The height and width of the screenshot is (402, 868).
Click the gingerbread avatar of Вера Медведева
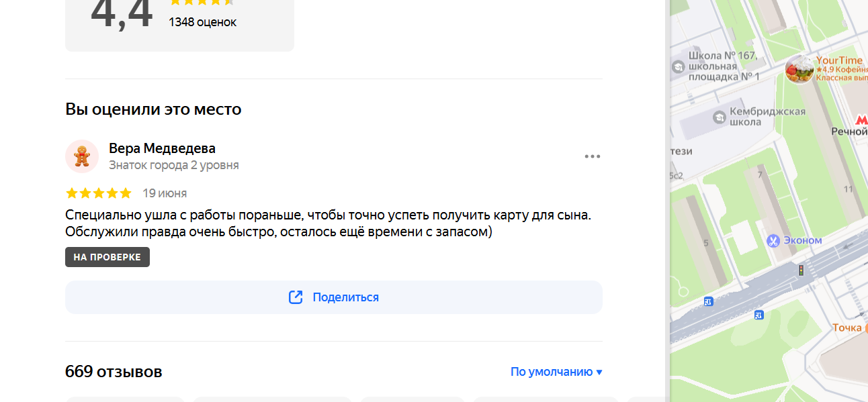point(82,156)
